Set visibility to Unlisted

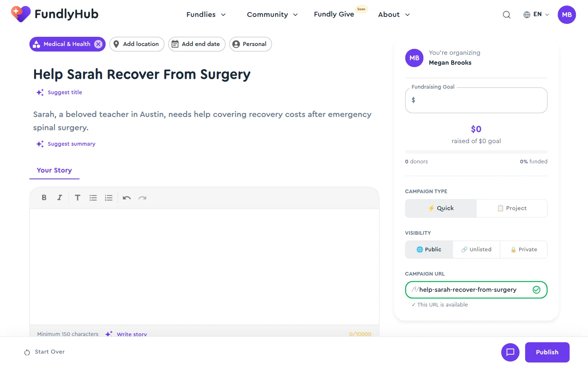coord(476,250)
